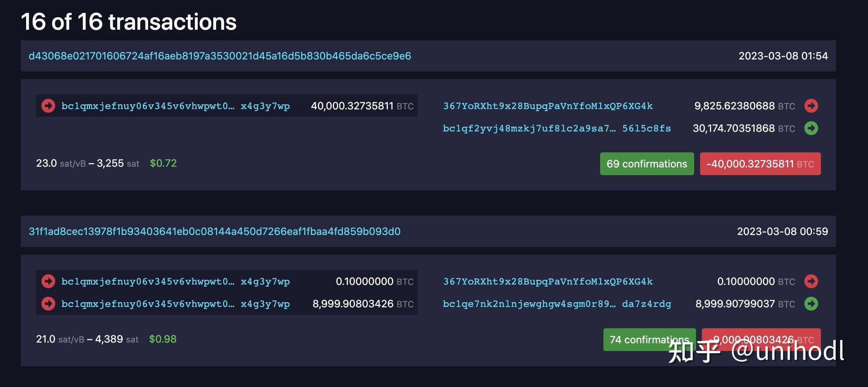
Task: Open transaction d43068e0217016... hash link
Action: [220, 56]
